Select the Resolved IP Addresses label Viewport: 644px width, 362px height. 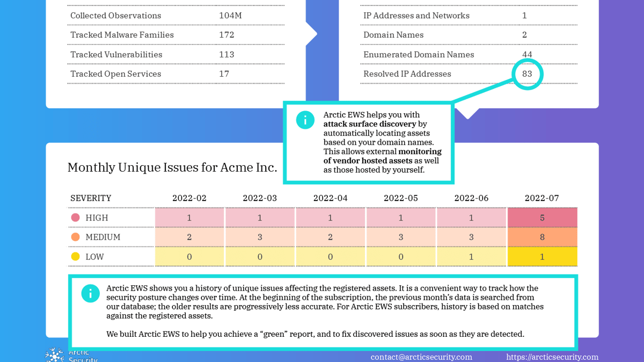click(x=407, y=74)
